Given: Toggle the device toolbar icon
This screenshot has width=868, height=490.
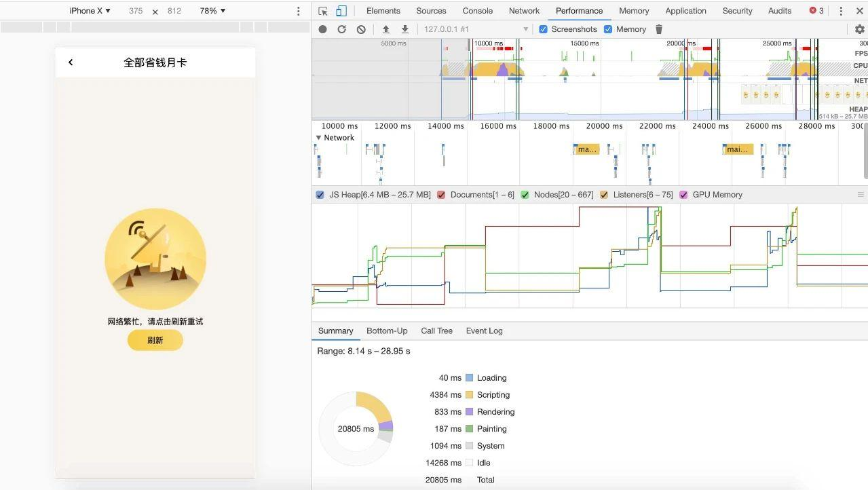Looking at the screenshot, I should [341, 11].
